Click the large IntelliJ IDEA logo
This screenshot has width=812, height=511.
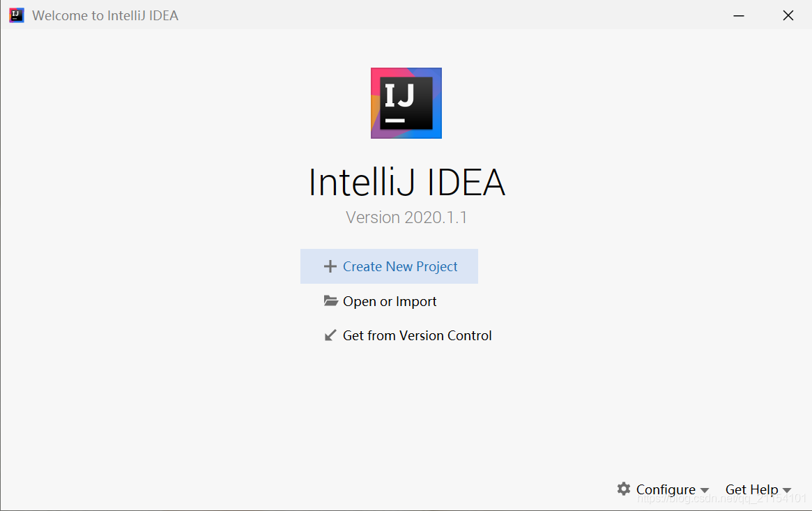[406, 102]
